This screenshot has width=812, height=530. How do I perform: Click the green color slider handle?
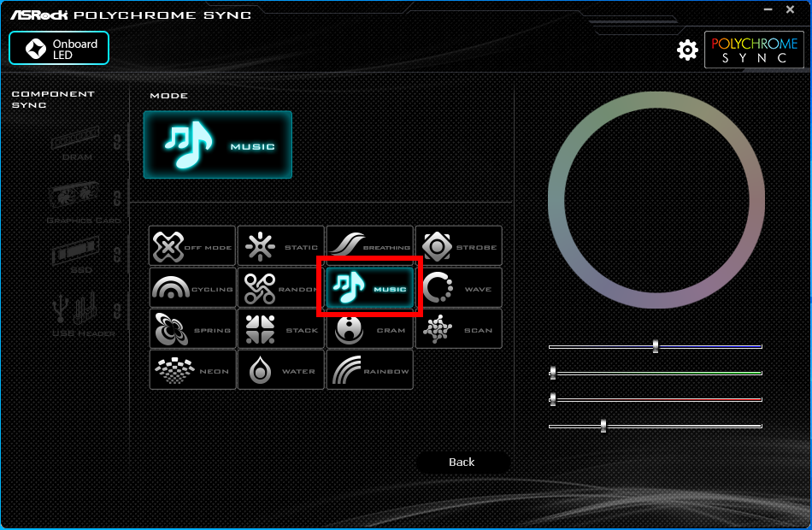click(553, 373)
